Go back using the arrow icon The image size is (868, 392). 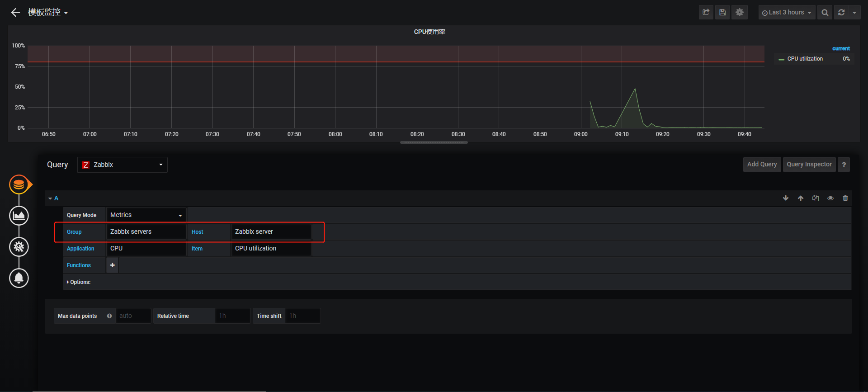(16, 13)
